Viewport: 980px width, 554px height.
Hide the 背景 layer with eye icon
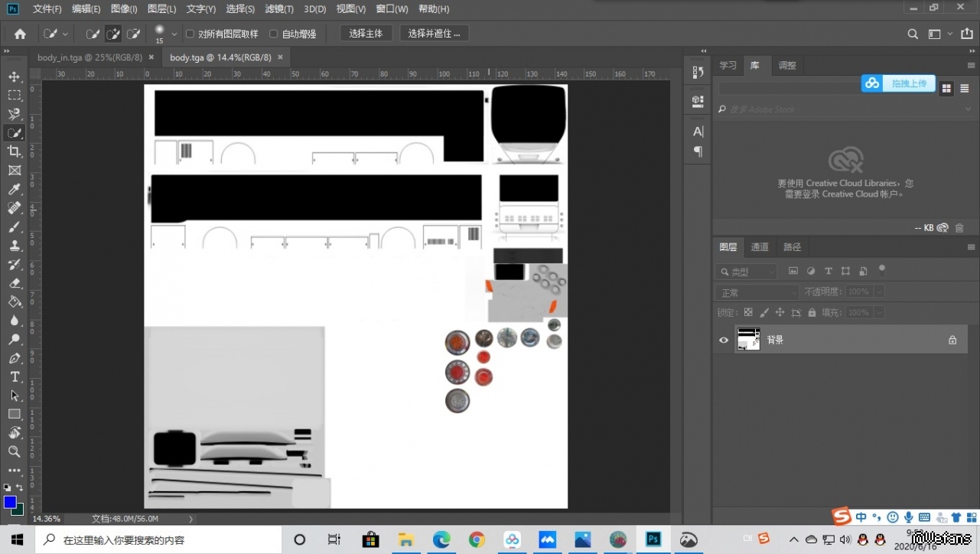click(724, 340)
